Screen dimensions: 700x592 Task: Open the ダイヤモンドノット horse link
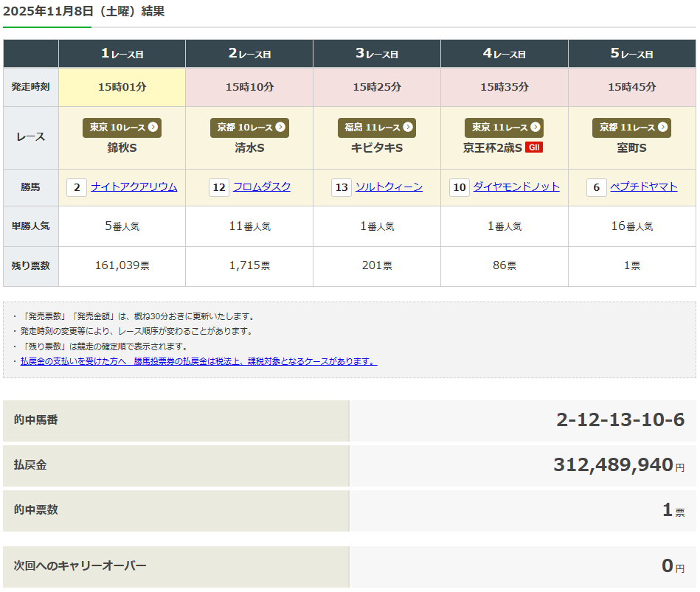click(516, 187)
